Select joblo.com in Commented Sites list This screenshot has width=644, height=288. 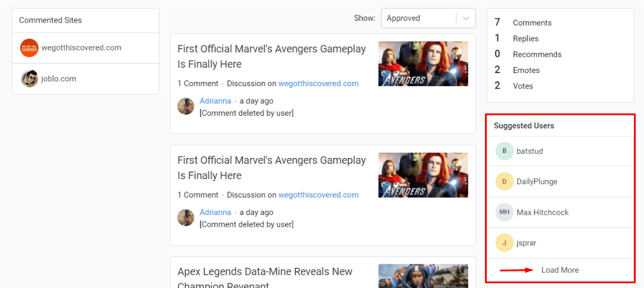[x=59, y=79]
